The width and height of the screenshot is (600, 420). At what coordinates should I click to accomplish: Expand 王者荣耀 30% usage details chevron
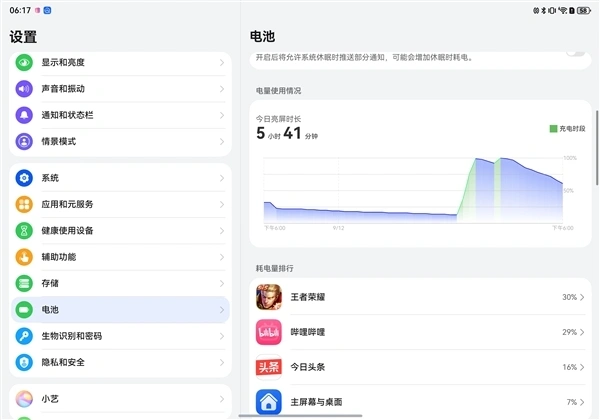click(582, 297)
